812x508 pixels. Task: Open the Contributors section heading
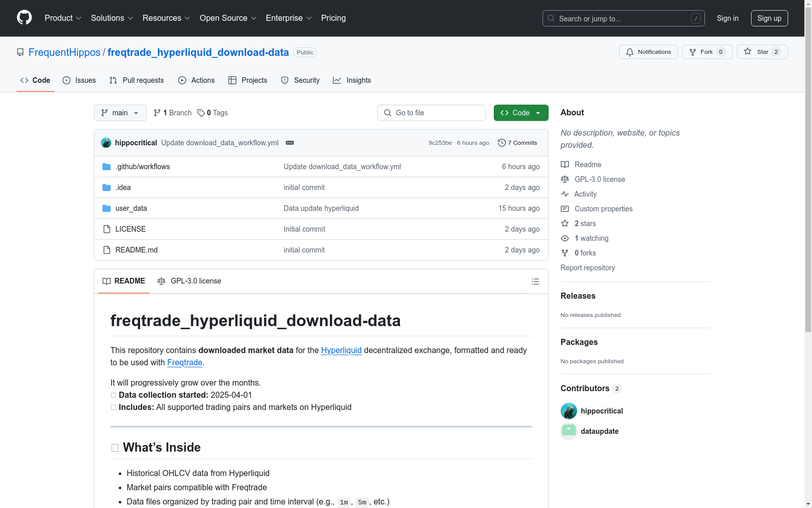pos(591,389)
